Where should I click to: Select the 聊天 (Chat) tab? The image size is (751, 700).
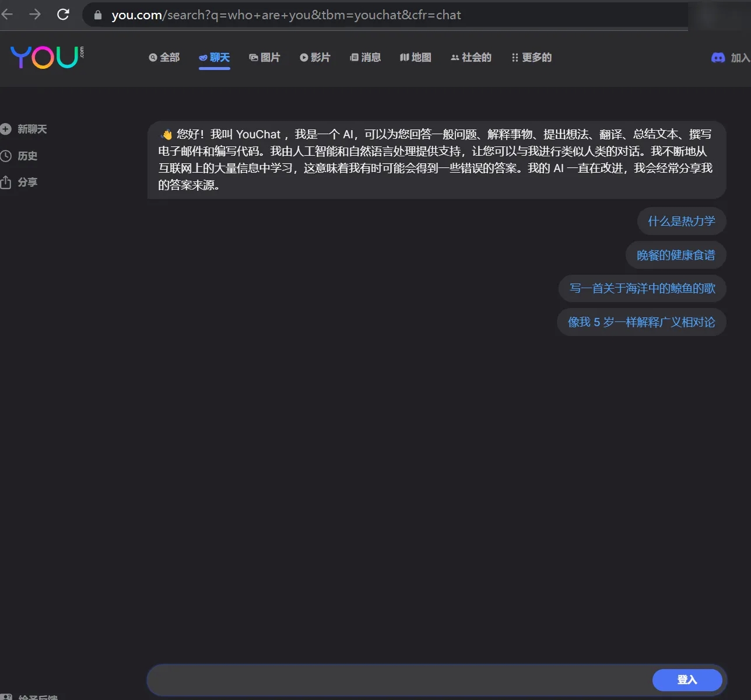(215, 57)
